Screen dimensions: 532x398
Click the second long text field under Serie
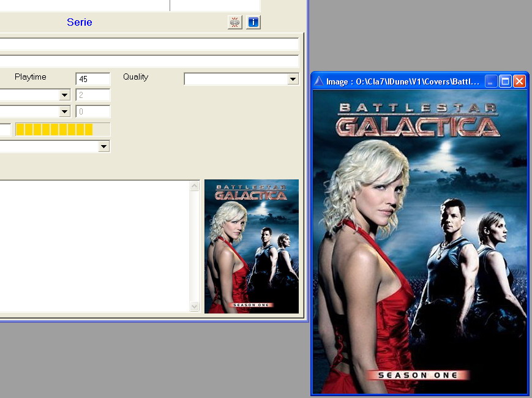click(149, 61)
